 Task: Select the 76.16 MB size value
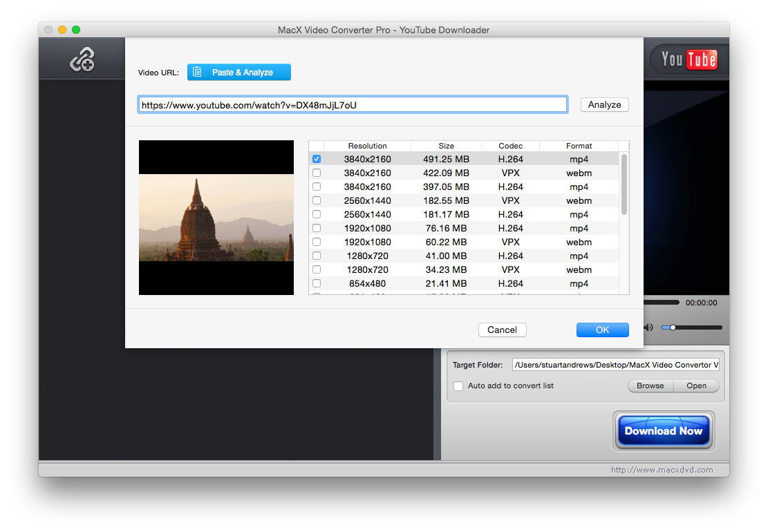446,228
